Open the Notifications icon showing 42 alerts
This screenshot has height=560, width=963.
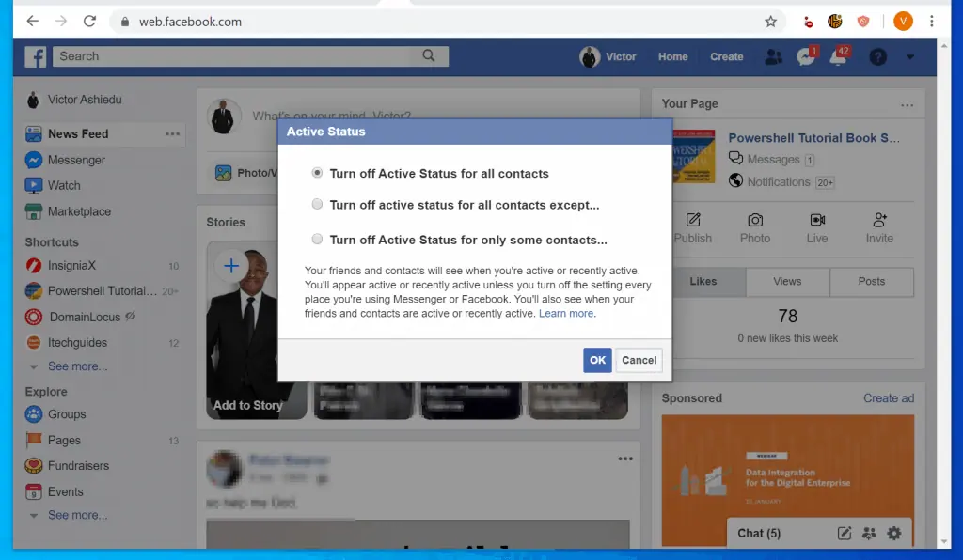tap(836, 56)
